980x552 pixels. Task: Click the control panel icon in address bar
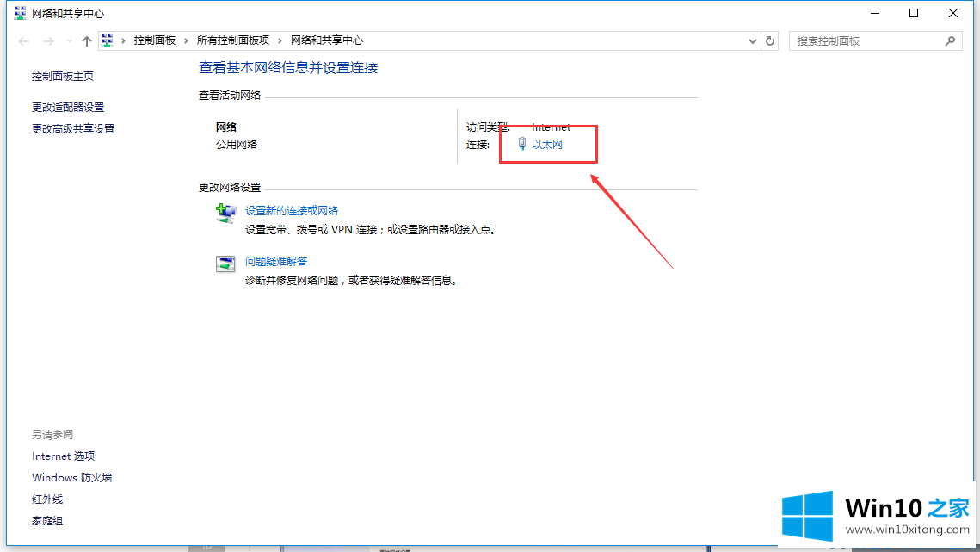point(108,40)
